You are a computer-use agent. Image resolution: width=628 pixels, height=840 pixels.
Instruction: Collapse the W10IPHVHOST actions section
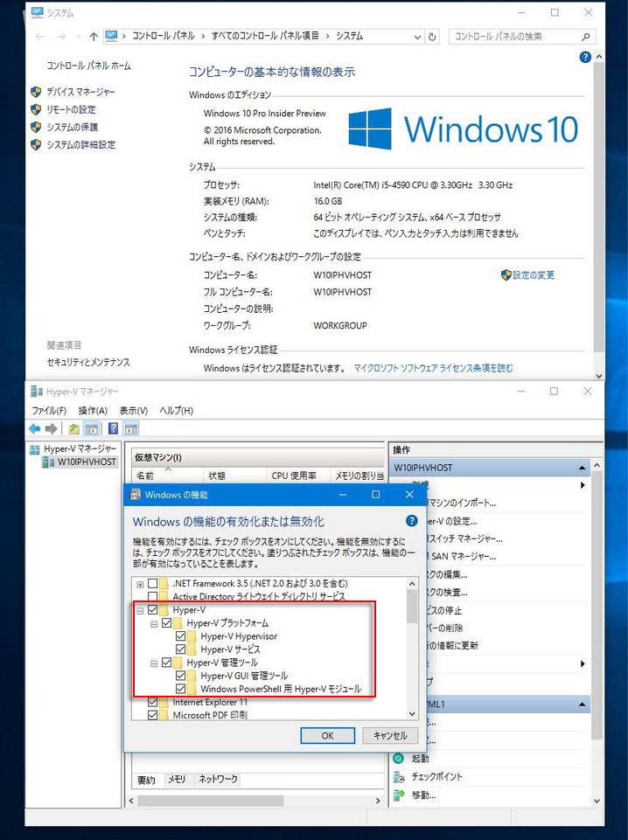click(582, 468)
